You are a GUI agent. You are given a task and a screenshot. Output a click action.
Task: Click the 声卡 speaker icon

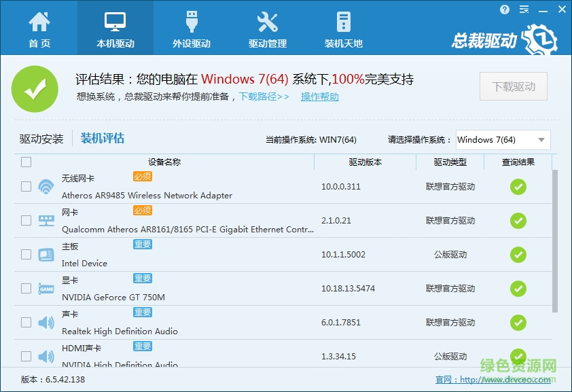tap(46, 322)
